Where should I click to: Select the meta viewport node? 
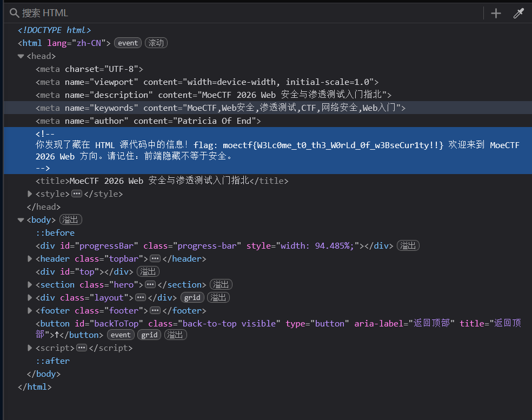(207, 82)
